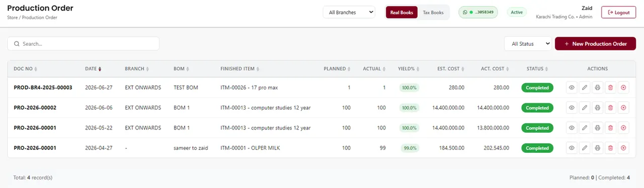644x188 pixels.
Task: Delete the OLPER MILK order using trash icon
Action: 610,148
